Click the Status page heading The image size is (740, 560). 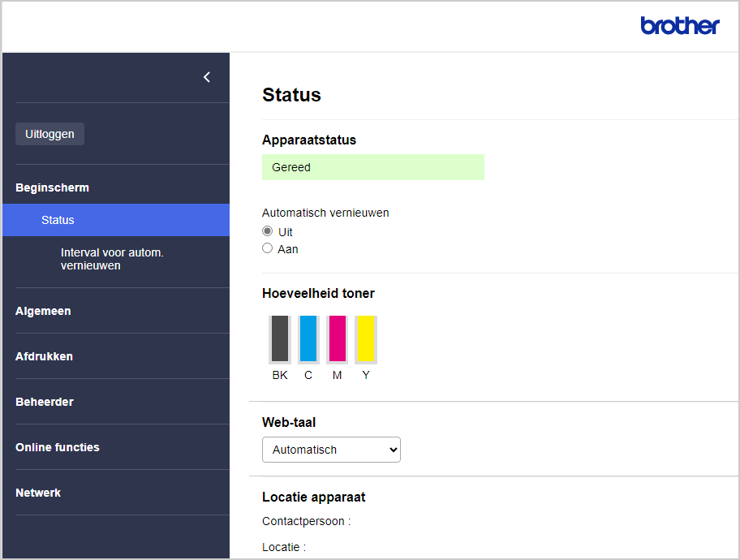point(291,95)
